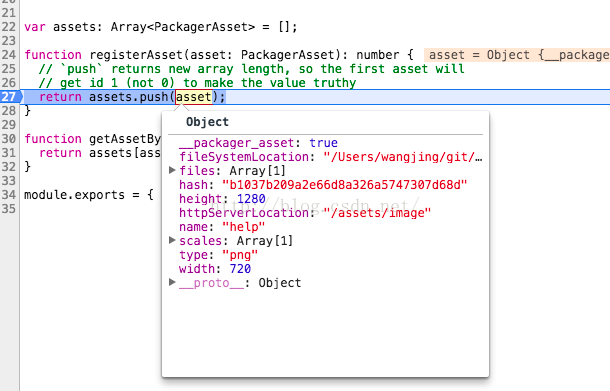The width and height of the screenshot is (610, 391).
Task: Select the __packager_asset: true property
Action: (x=258, y=143)
